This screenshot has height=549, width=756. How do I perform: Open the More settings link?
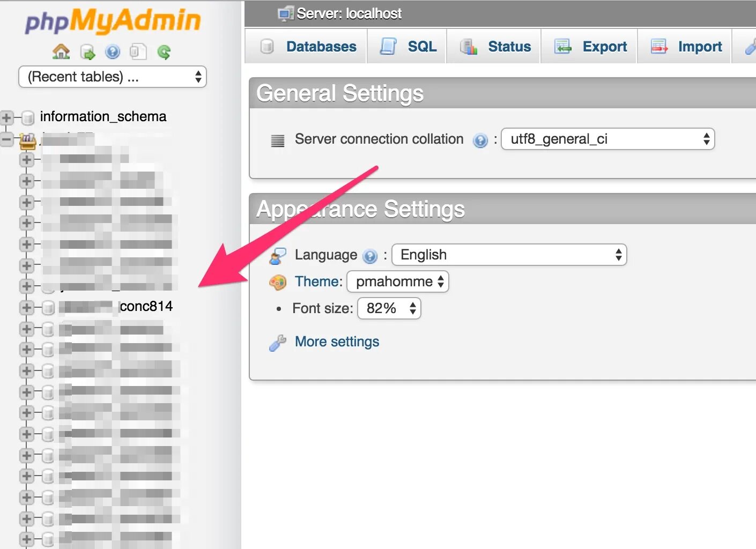[337, 342]
